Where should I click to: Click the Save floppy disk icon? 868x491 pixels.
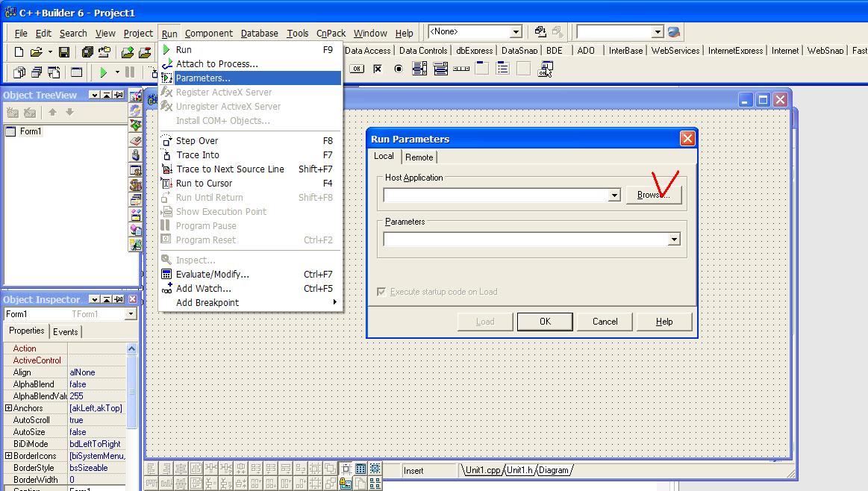(x=64, y=52)
